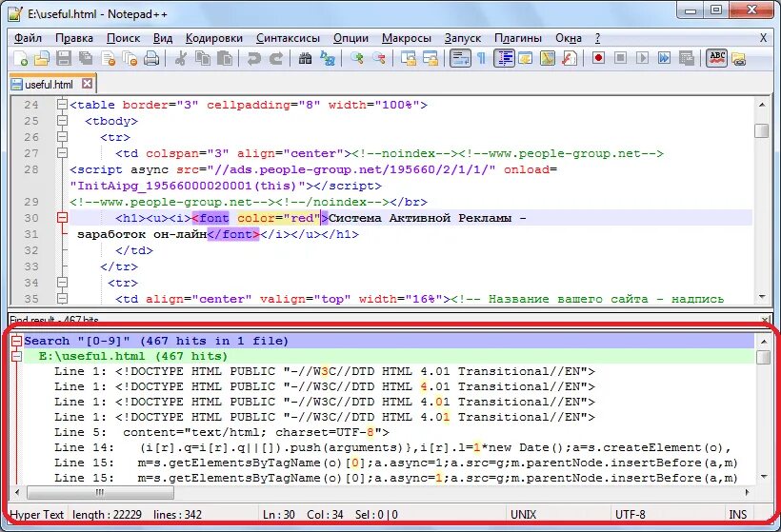Open the document map icon
Screen dimensions: 781x532
tap(547, 59)
